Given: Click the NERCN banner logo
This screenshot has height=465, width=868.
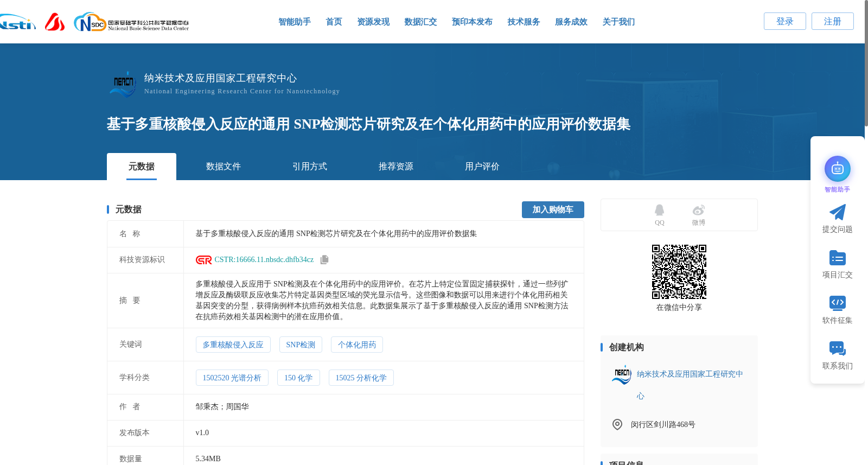Looking at the screenshot, I should click(123, 84).
